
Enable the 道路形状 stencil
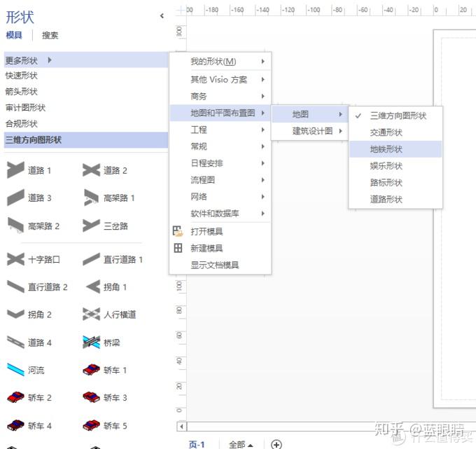395,199
